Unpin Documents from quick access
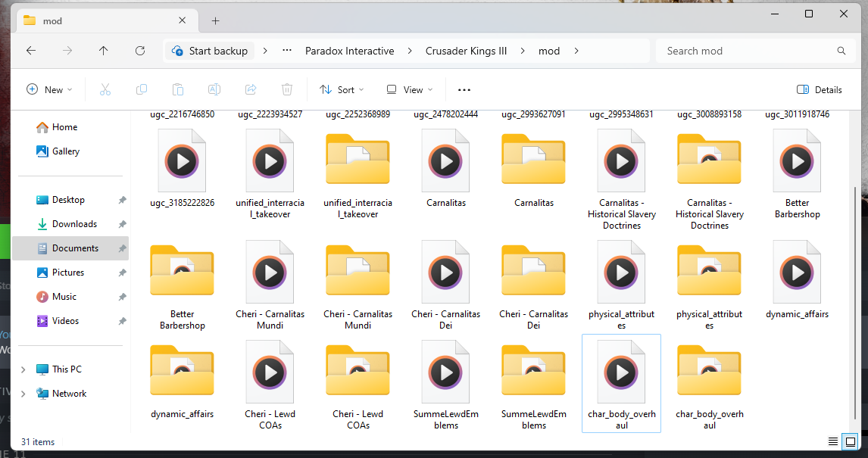The width and height of the screenshot is (868, 458). [122, 248]
